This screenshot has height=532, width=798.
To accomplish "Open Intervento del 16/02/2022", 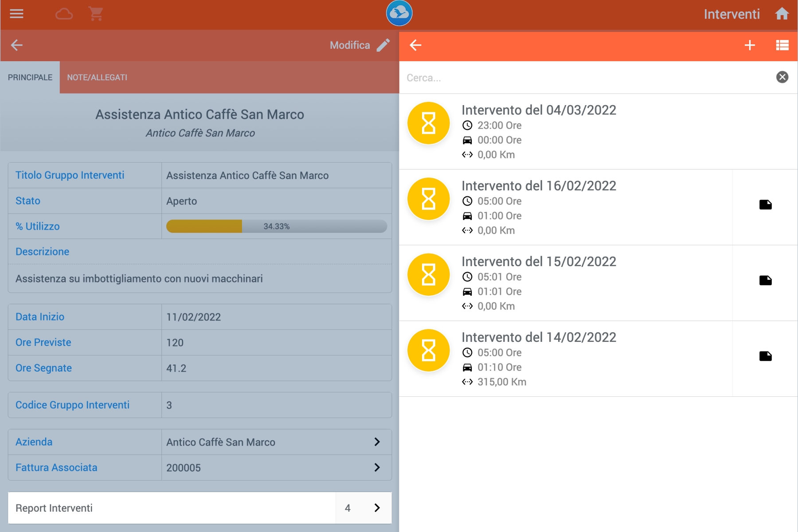I will 539,186.
